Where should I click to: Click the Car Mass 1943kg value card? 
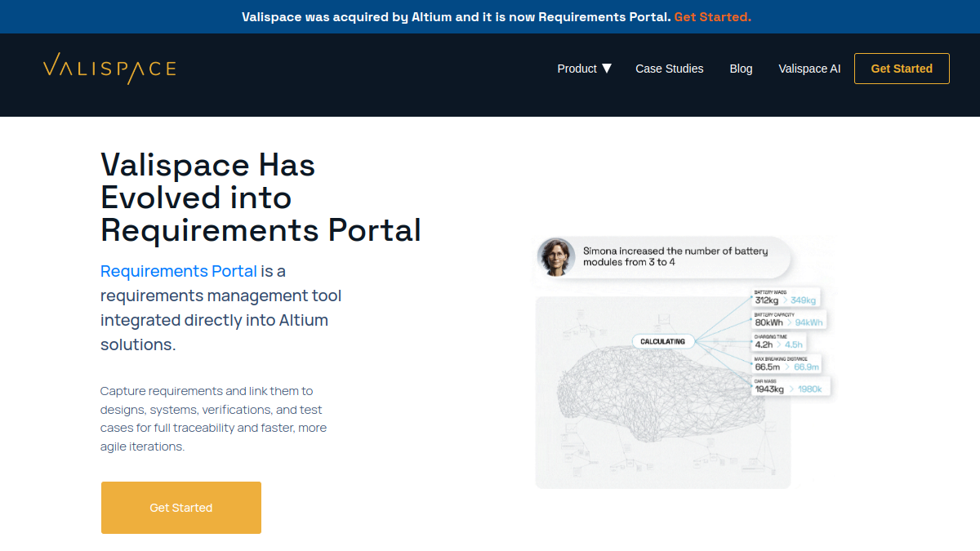(789, 386)
